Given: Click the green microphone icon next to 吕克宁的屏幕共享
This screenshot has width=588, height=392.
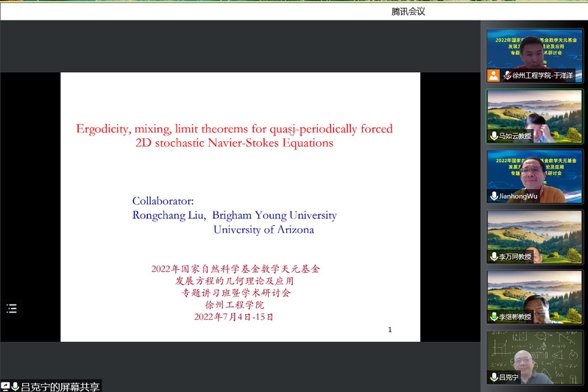Looking at the screenshot, I should pos(15,386).
